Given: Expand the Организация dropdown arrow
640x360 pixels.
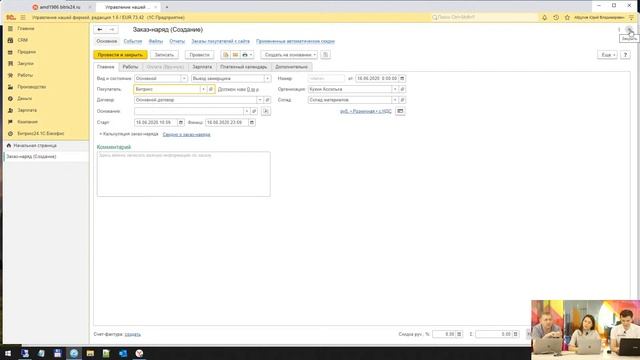Looking at the screenshot, I should [395, 89].
